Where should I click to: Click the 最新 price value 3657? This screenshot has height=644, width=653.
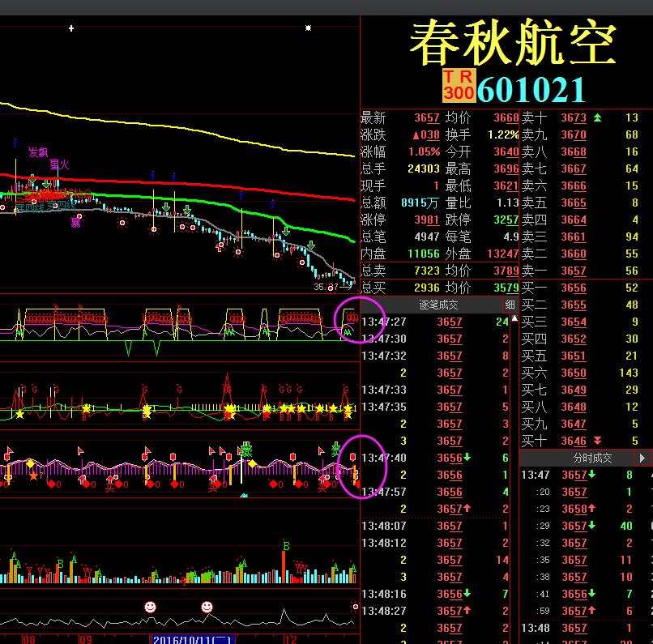[427, 117]
